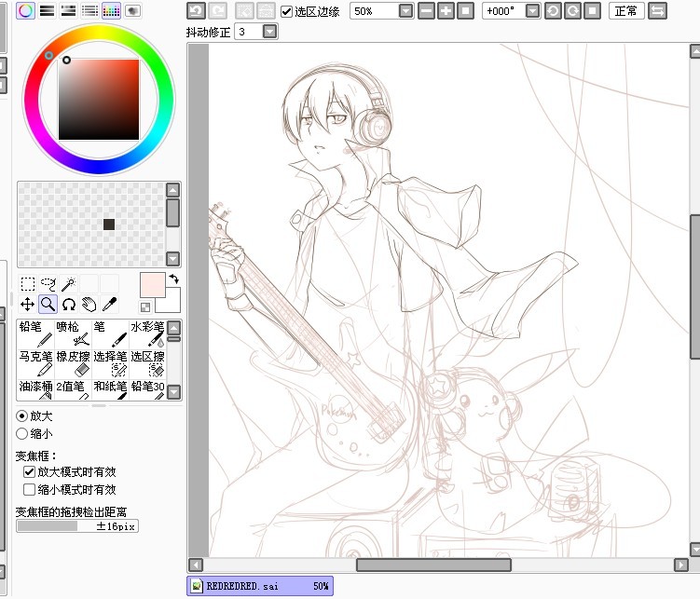700x599 pixels.
Task: Choose the 和纸笔 paper brush
Action: [x=110, y=388]
